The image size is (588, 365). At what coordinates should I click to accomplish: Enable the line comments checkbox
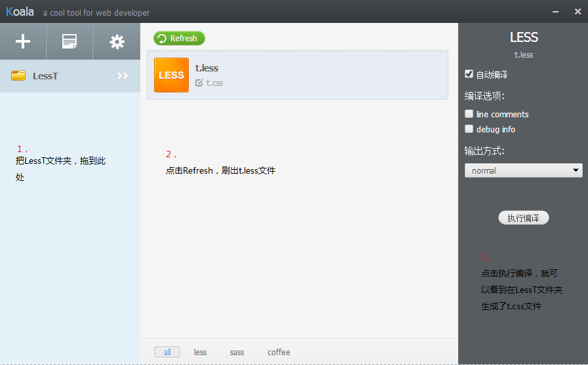469,114
